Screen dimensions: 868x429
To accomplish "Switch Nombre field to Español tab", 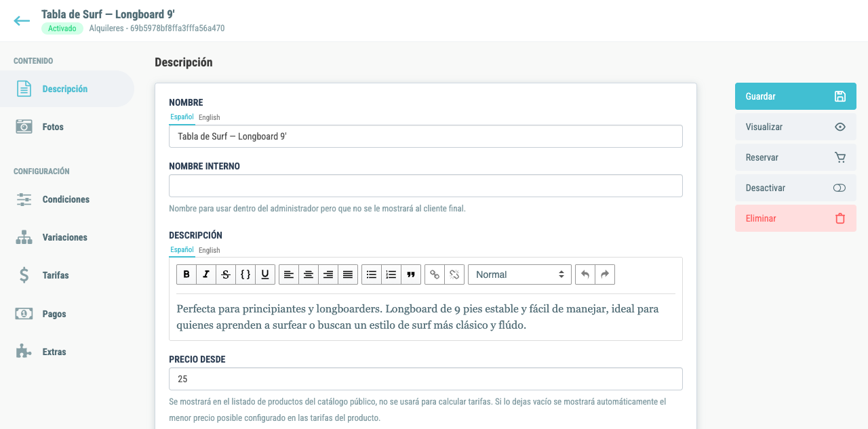I will coord(182,117).
